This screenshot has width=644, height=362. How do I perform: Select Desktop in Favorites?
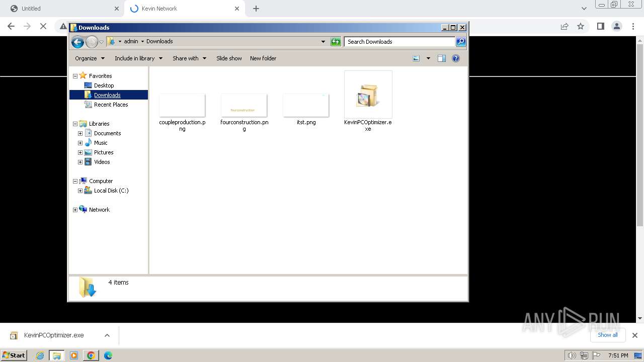click(104, 85)
